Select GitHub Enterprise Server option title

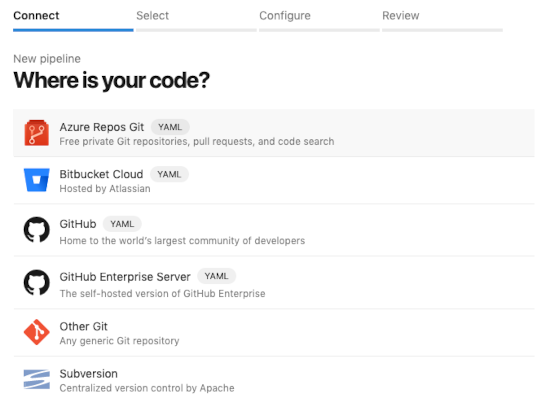(125, 276)
